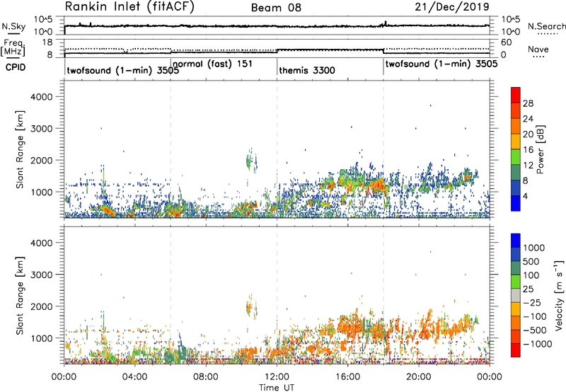
Task: Click the 'normal (fast) 151' CPID label
Action: pos(212,64)
